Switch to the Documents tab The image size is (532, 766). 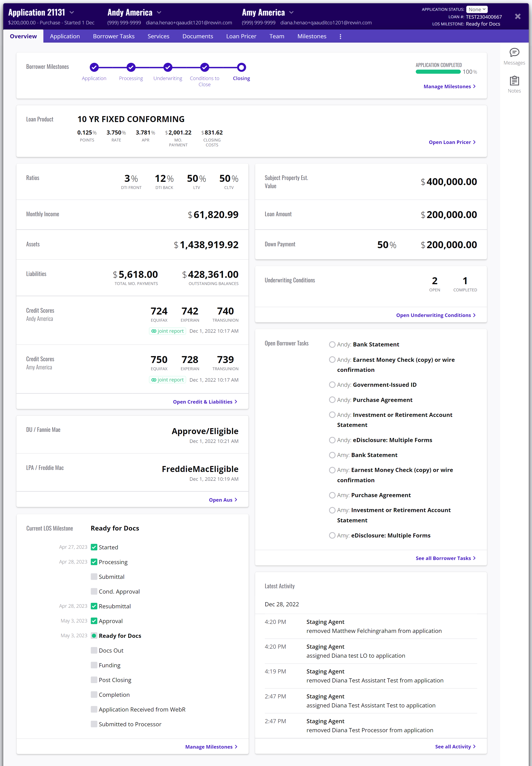(x=197, y=36)
